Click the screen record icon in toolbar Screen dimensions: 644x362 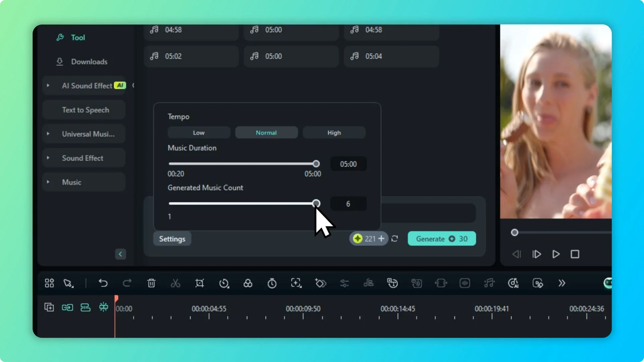coord(538,283)
